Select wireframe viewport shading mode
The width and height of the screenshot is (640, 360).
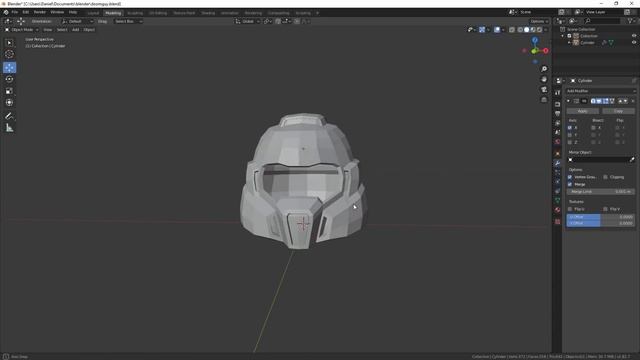[x=520, y=30]
